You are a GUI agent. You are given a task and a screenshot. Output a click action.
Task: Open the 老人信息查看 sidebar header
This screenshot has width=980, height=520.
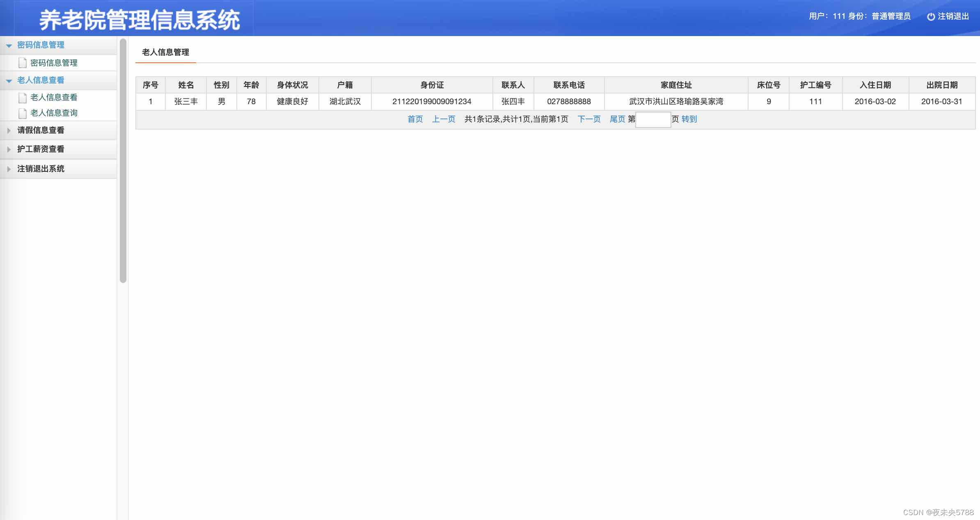pos(58,80)
